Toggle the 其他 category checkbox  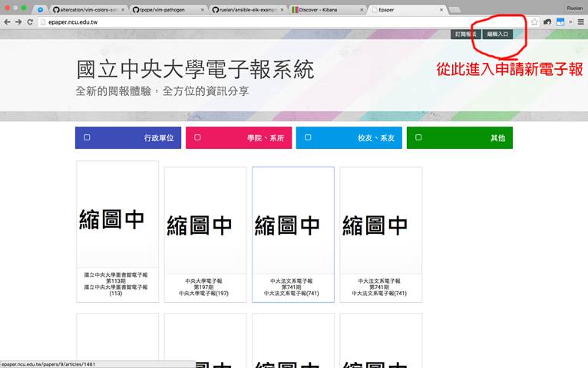point(418,138)
